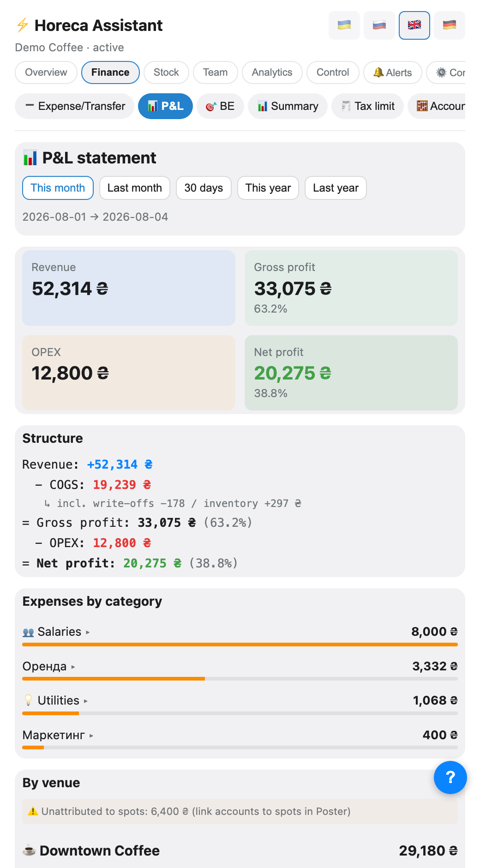Go to the Analytics tab
Viewport: 480px width, 868px height.
tap(272, 72)
